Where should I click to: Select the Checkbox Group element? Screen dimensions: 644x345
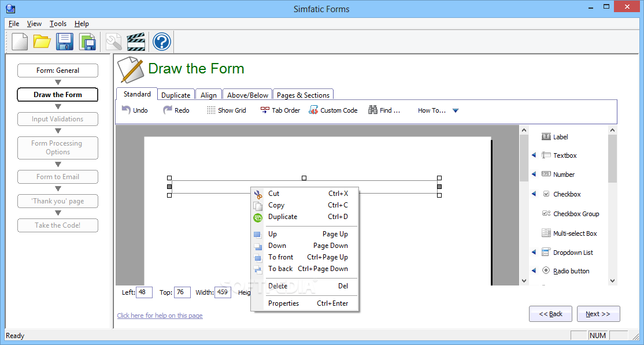571,214
